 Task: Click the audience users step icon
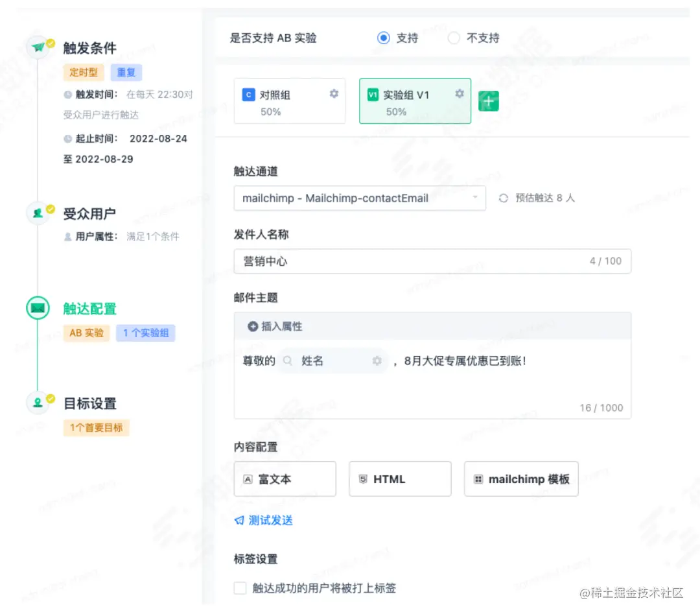click(38, 213)
